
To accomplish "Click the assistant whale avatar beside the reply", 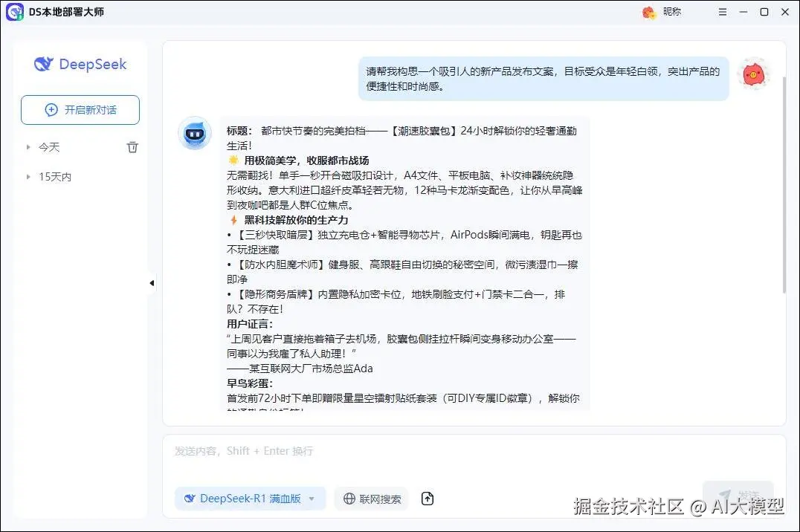I will tap(195, 134).
